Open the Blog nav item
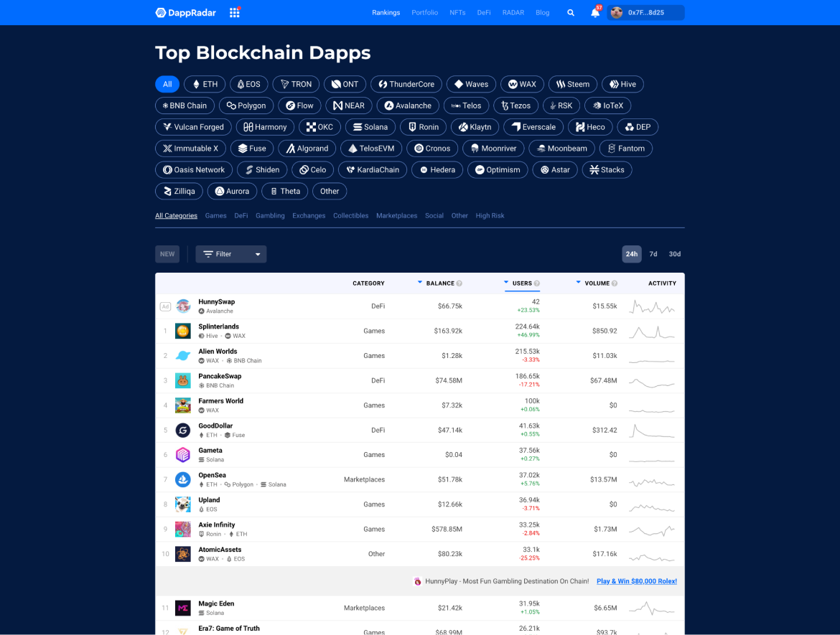Image resolution: width=840 pixels, height=635 pixels. (x=543, y=12)
